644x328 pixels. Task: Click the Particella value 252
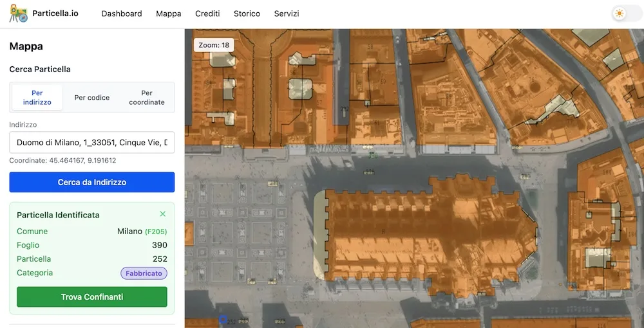(x=160, y=259)
